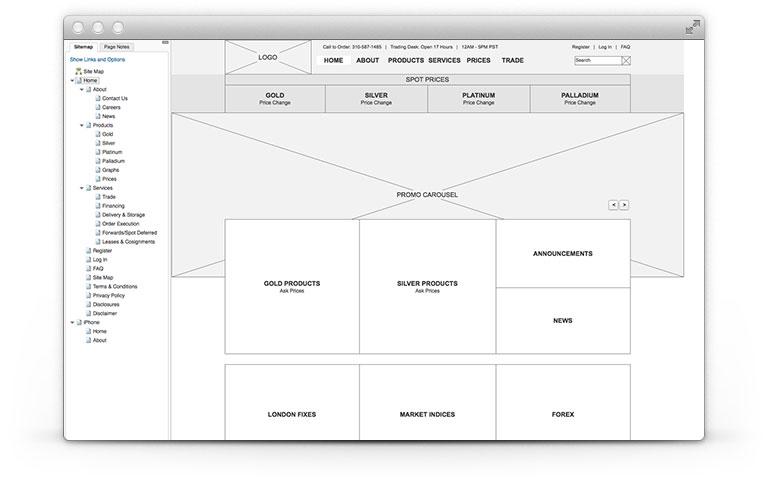
Task: Click the LOGO placeholder image
Action: click(268, 57)
